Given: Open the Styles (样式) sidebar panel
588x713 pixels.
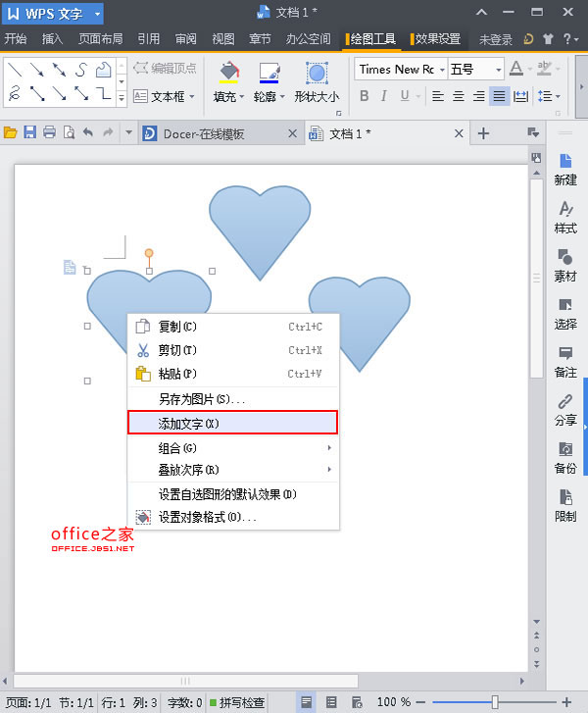Looking at the screenshot, I should [565, 218].
